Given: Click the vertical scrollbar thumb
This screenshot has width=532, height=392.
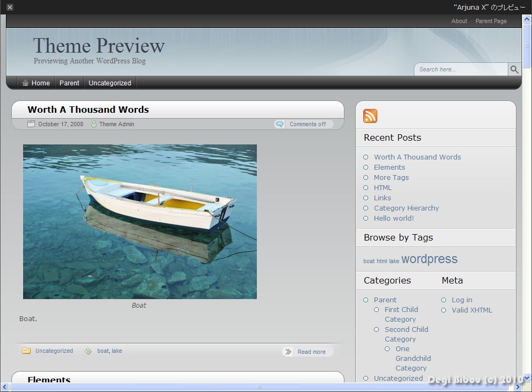Looking at the screenshot, I should [x=527, y=46].
